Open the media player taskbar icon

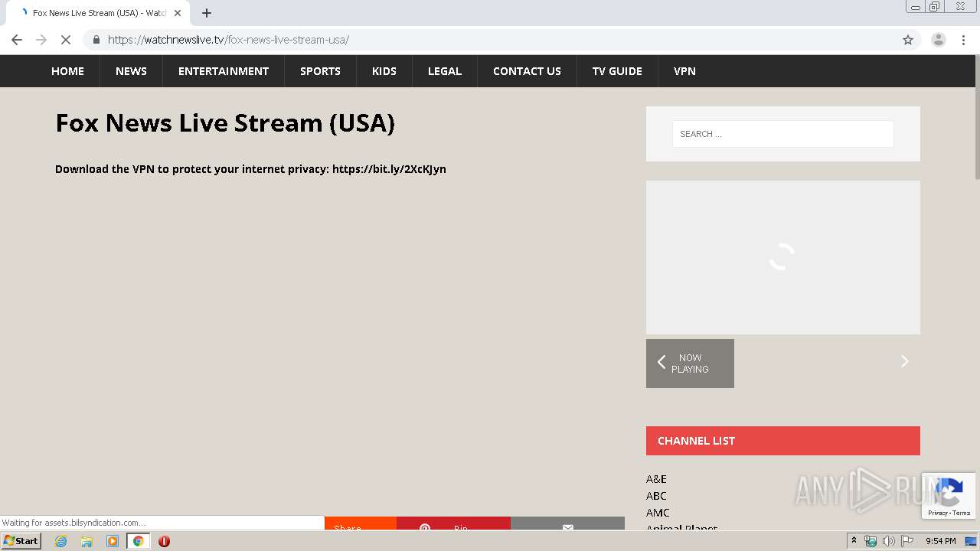[113, 541]
